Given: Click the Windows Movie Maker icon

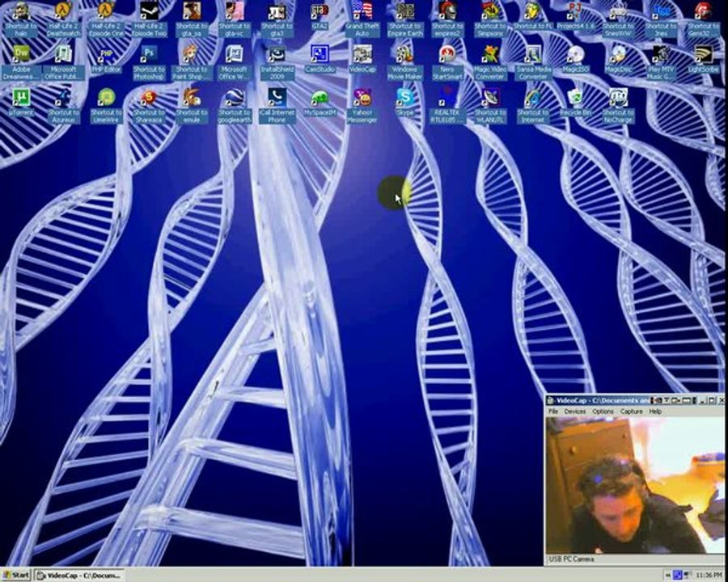Looking at the screenshot, I should click(x=404, y=55).
